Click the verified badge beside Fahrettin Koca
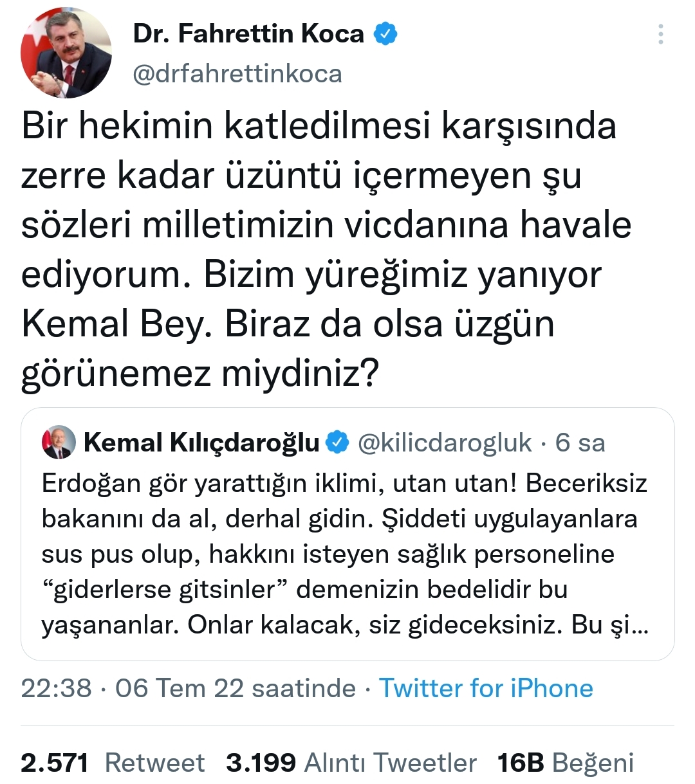The height and width of the screenshot is (784, 695). (385, 33)
